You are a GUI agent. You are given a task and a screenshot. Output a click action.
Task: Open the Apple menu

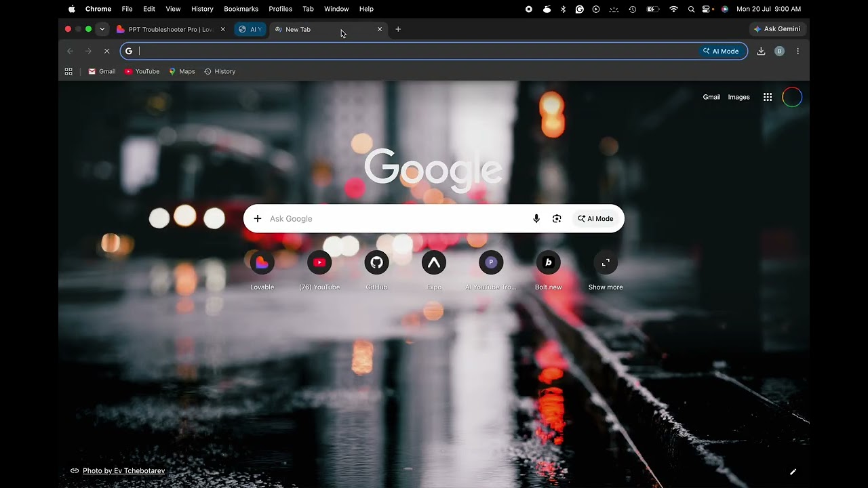click(x=72, y=9)
